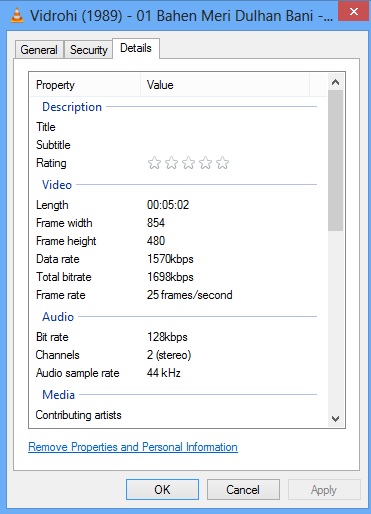Close the properties dialog with X button
This screenshot has height=514, width=371.
pos(354,11)
